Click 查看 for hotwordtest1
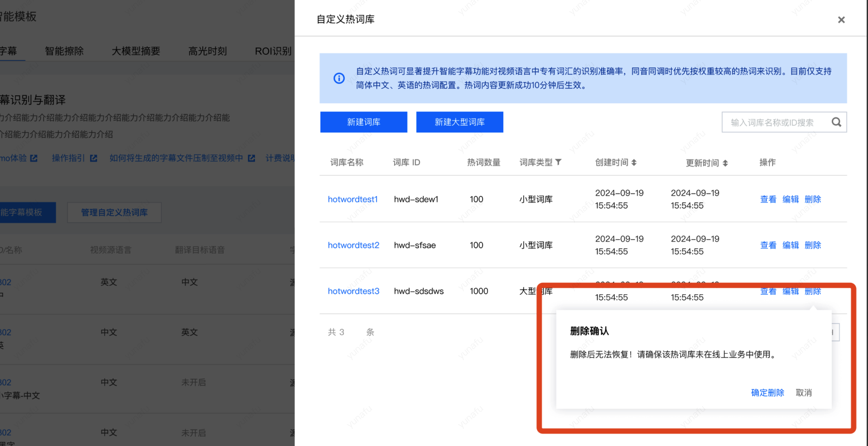The height and width of the screenshot is (446, 868). pos(768,199)
